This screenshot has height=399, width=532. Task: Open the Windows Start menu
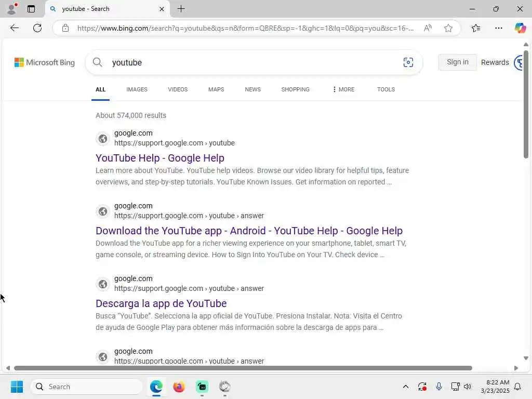click(17, 387)
